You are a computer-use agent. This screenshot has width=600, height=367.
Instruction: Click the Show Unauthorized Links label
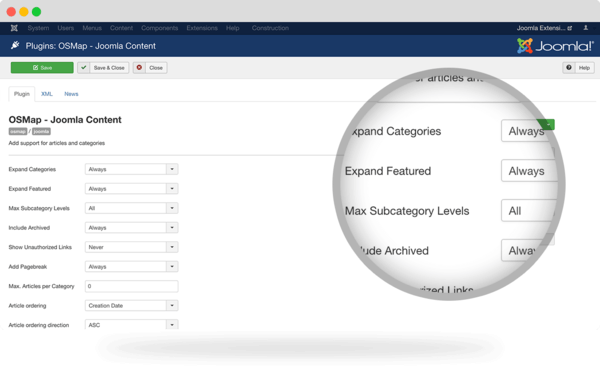click(x=40, y=247)
